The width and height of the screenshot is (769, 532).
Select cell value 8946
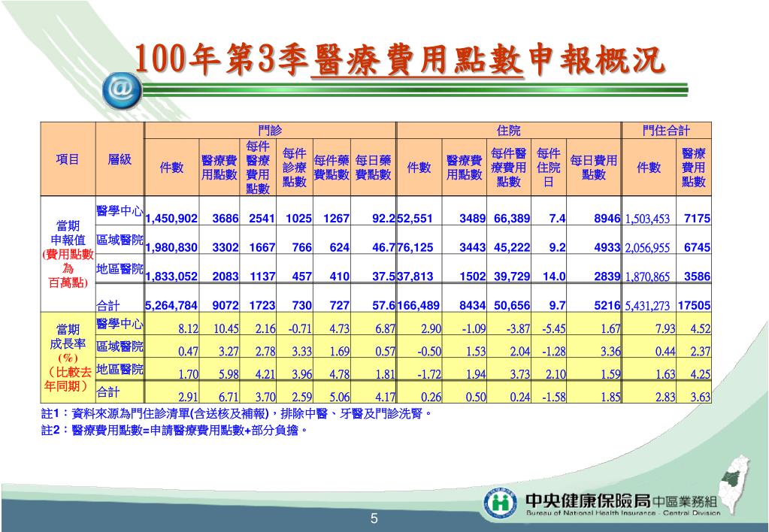(x=607, y=218)
